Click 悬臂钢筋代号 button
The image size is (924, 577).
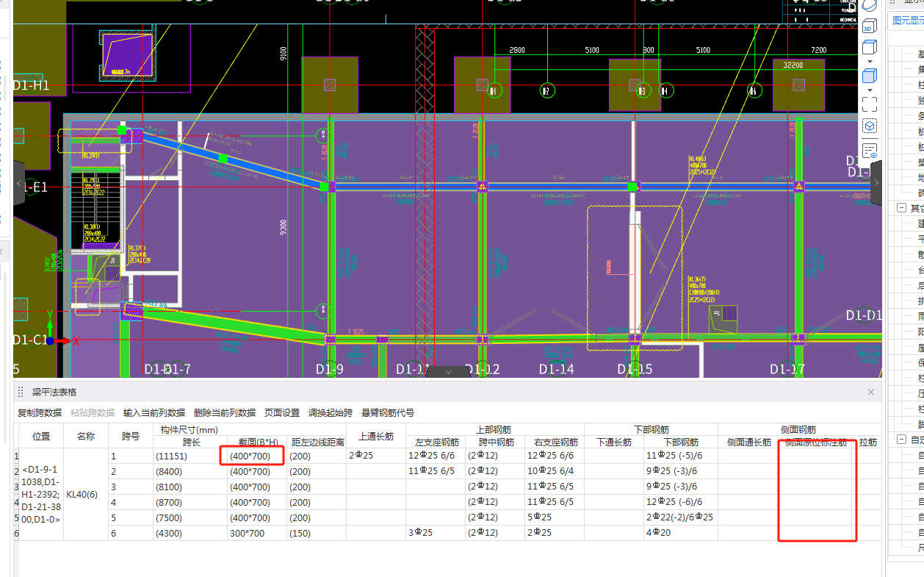tap(388, 413)
